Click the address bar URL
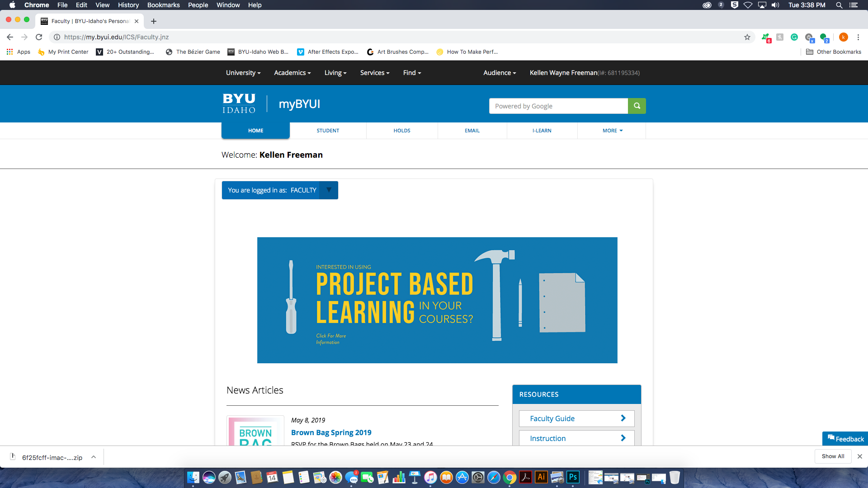Viewport: 868px width, 488px height. pos(116,37)
